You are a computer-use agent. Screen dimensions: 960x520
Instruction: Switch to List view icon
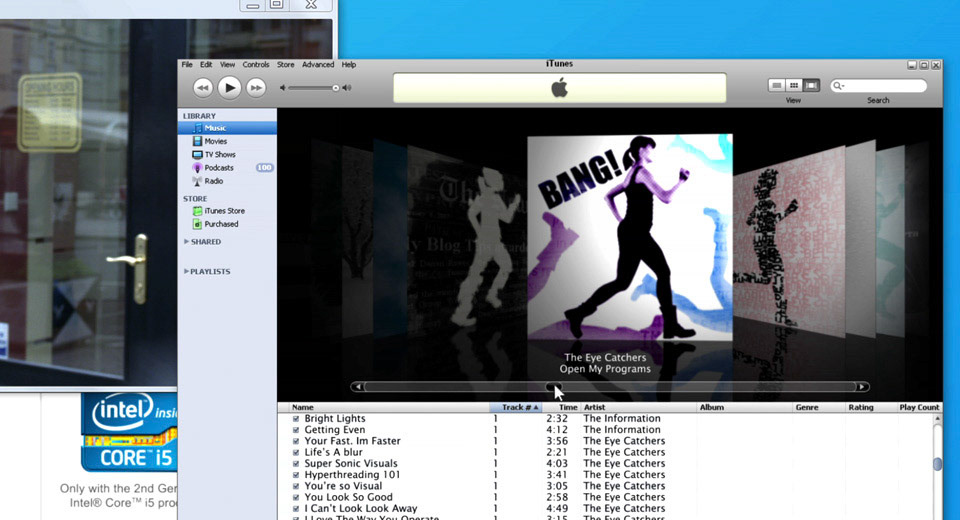click(x=776, y=86)
